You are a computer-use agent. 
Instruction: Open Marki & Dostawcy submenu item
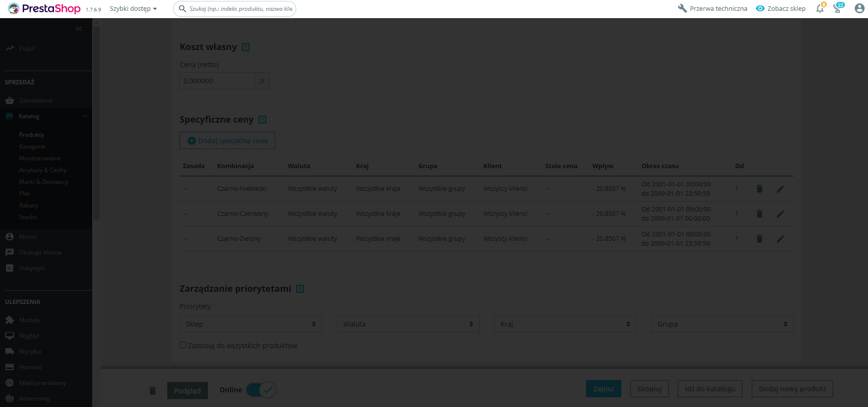point(44,182)
